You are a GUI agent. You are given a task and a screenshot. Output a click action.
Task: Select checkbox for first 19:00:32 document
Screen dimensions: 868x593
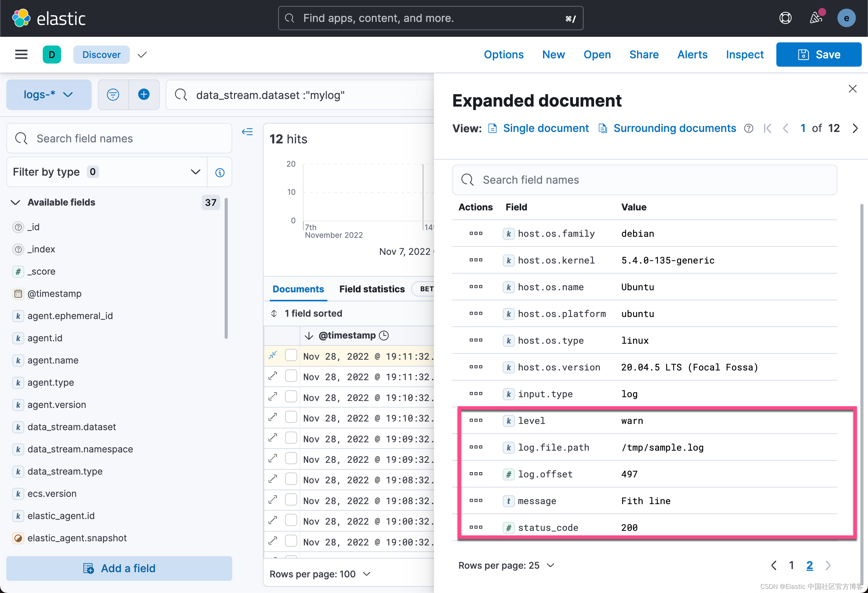291,520
